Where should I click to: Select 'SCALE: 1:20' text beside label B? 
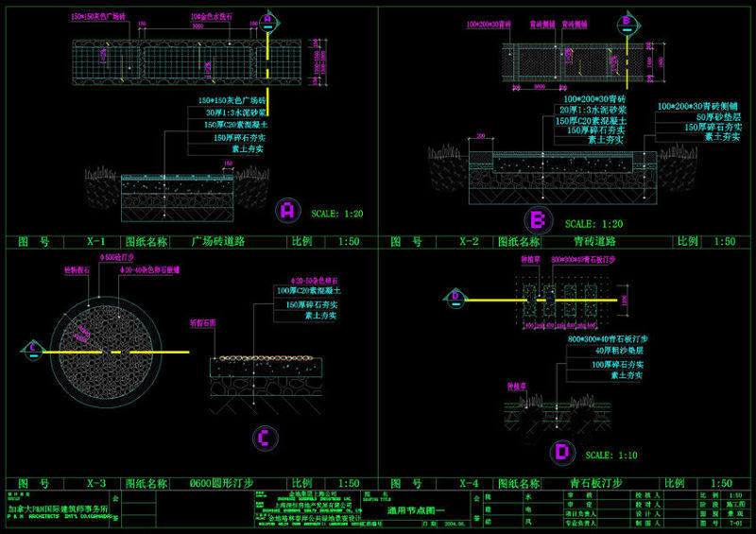pyautogui.click(x=593, y=224)
